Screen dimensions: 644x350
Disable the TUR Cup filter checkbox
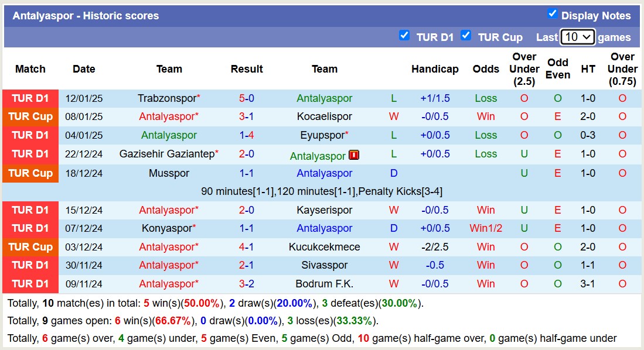point(466,35)
